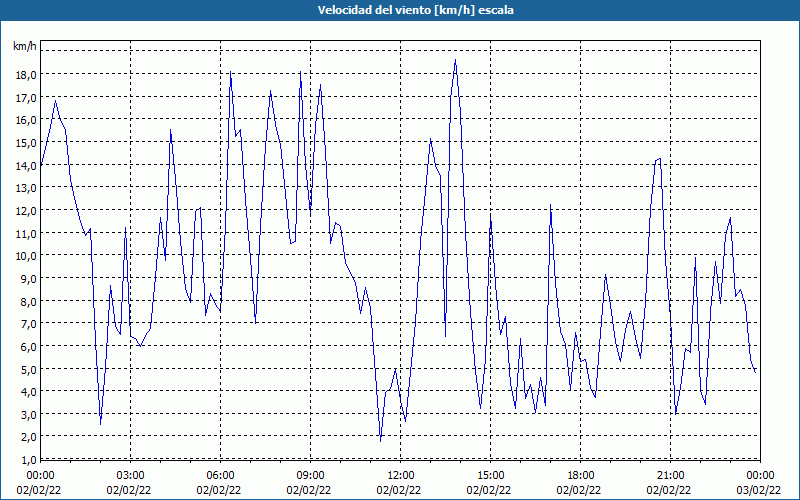Click the '2,0' y-axis label
This screenshot has width=800, height=500.
(x=29, y=437)
